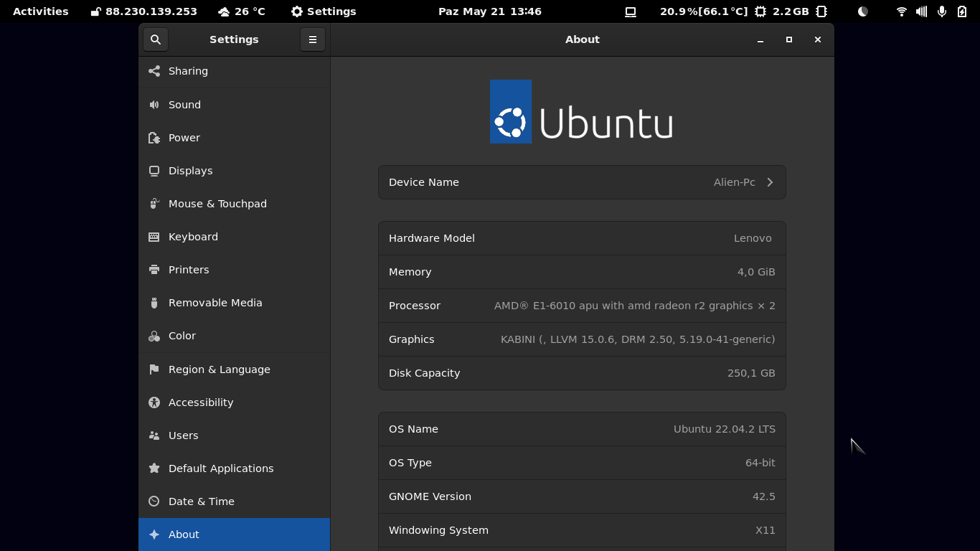Click the laptop screen icon in top bar

click(631, 11)
